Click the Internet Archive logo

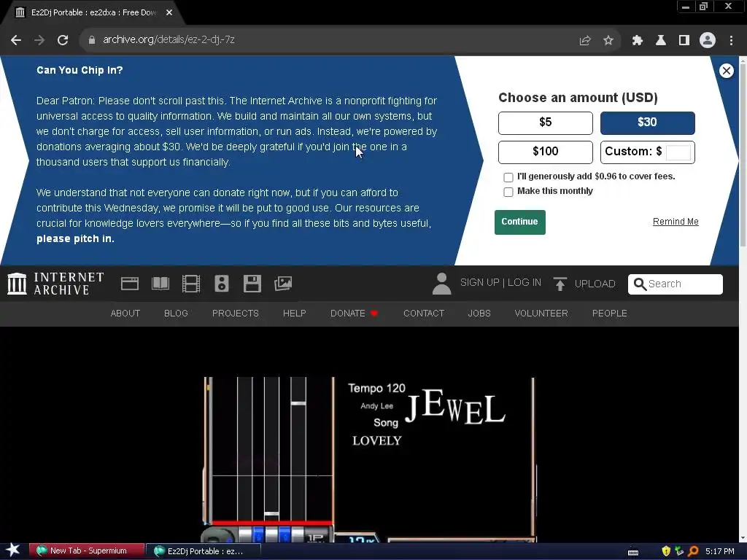pos(55,284)
